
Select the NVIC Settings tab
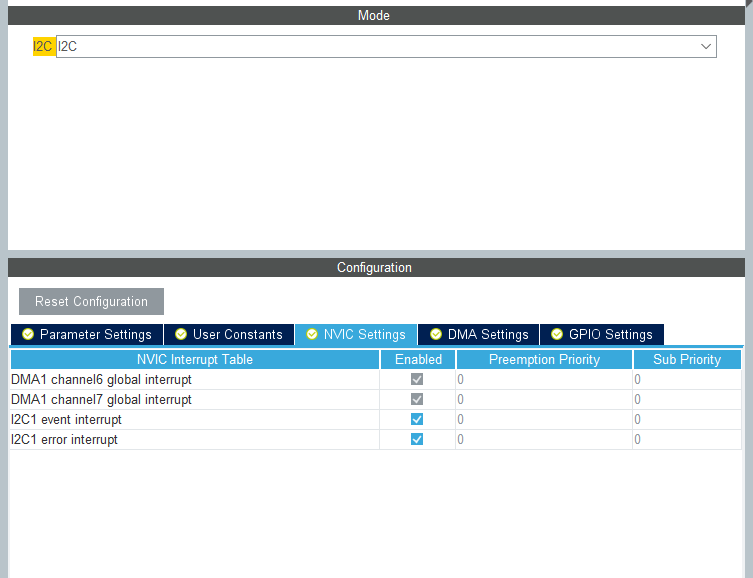click(x=356, y=335)
